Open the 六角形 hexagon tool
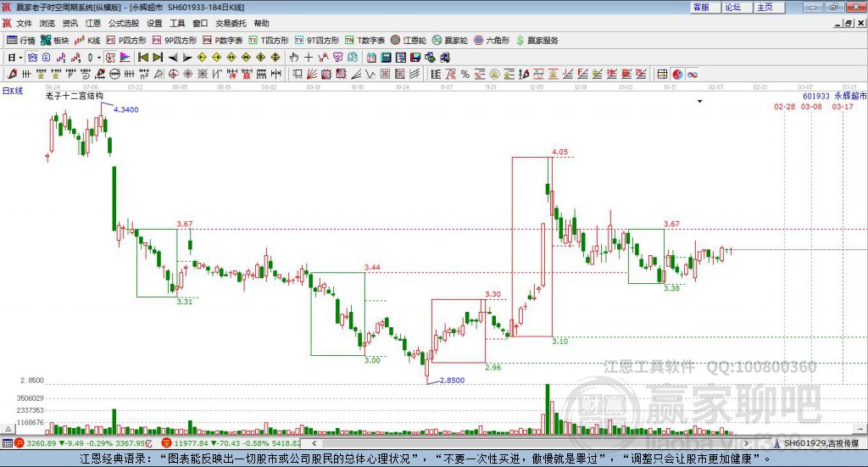This screenshot has height=467, width=868. [x=492, y=40]
